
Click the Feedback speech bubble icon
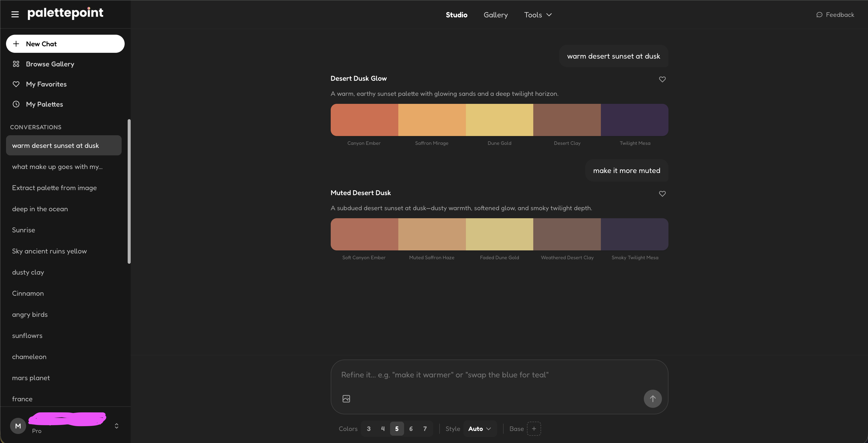[x=819, y=15]
